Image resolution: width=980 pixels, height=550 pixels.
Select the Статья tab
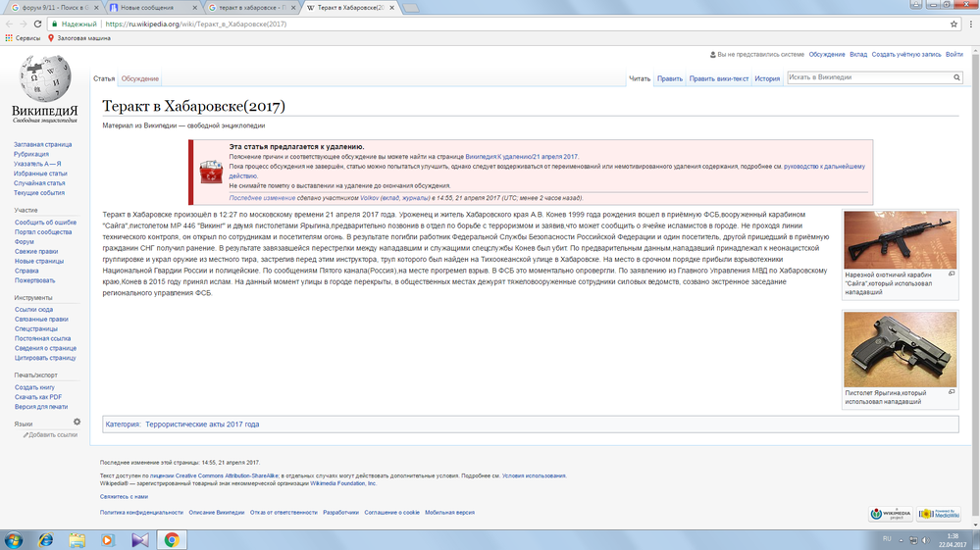click(104, 78)
